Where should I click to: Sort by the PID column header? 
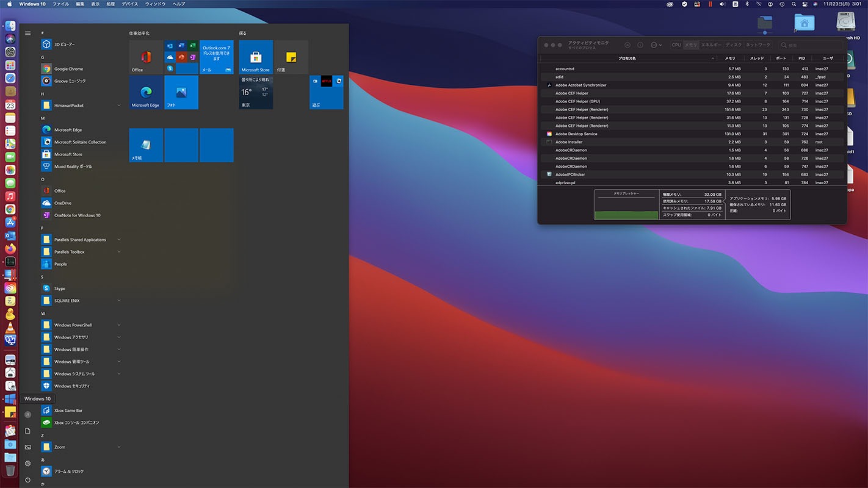point(801,58)
